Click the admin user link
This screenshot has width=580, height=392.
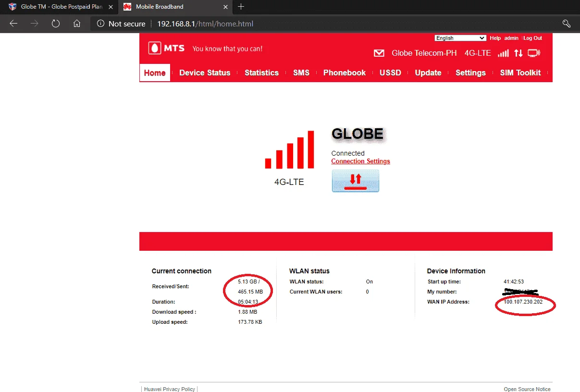click(x=511, y=38)
